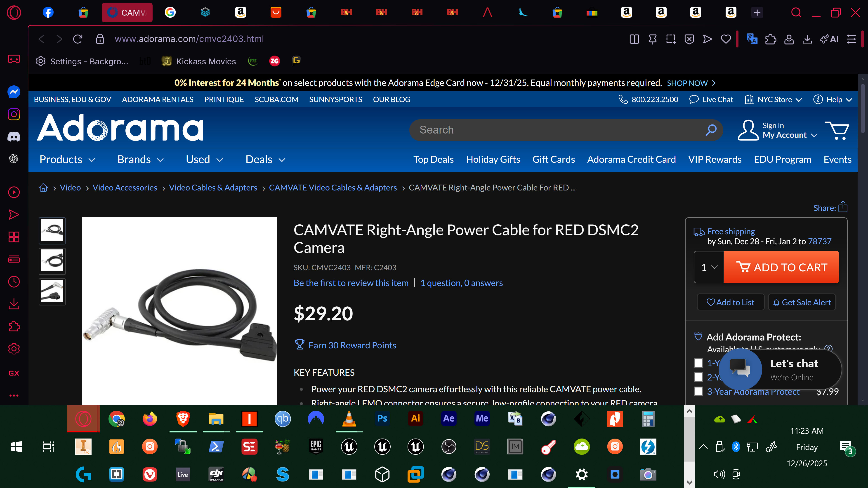Check the 3-Year Adorama Protect checkbox
868x488 pixels.
[x=698, y=391]
